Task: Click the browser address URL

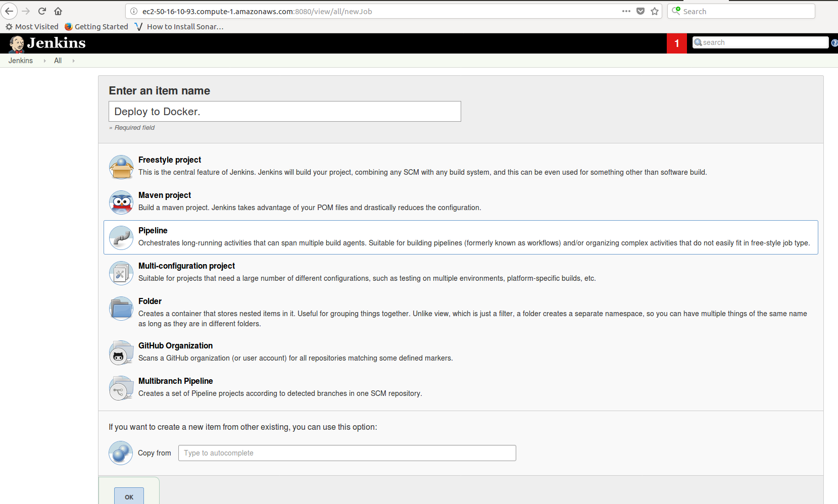Action: coord(257,11)
